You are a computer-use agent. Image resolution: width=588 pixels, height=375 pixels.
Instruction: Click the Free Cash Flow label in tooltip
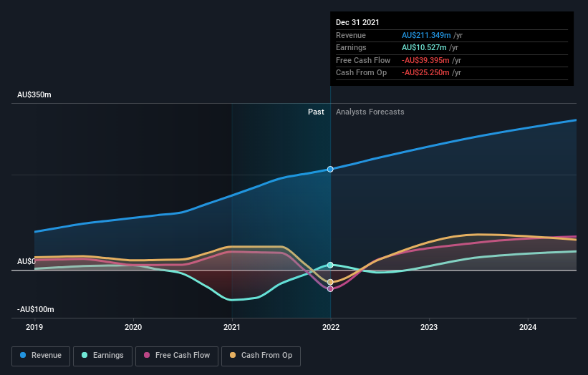[363, 60]
